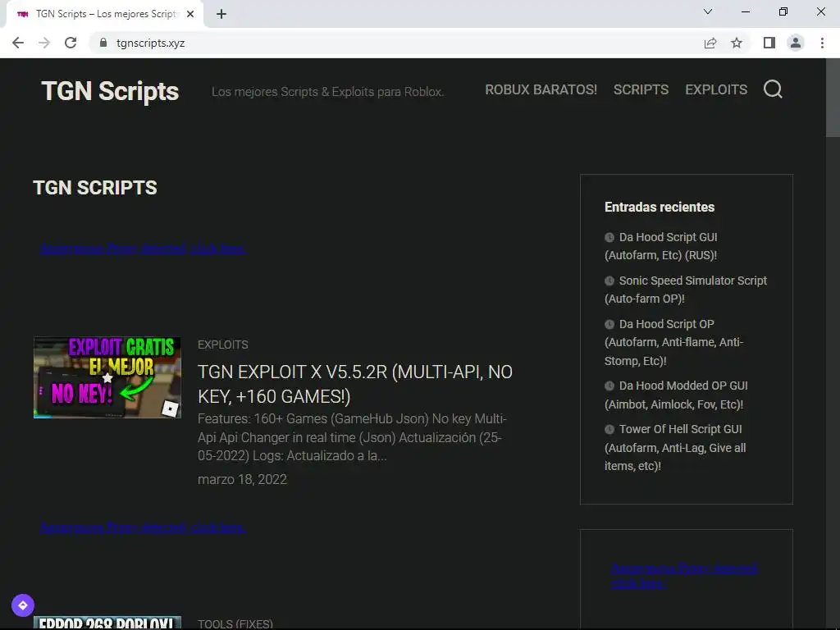Screen dimensions: 840x630
Task: Restore down the browser window
Action: tap(783, 11)
